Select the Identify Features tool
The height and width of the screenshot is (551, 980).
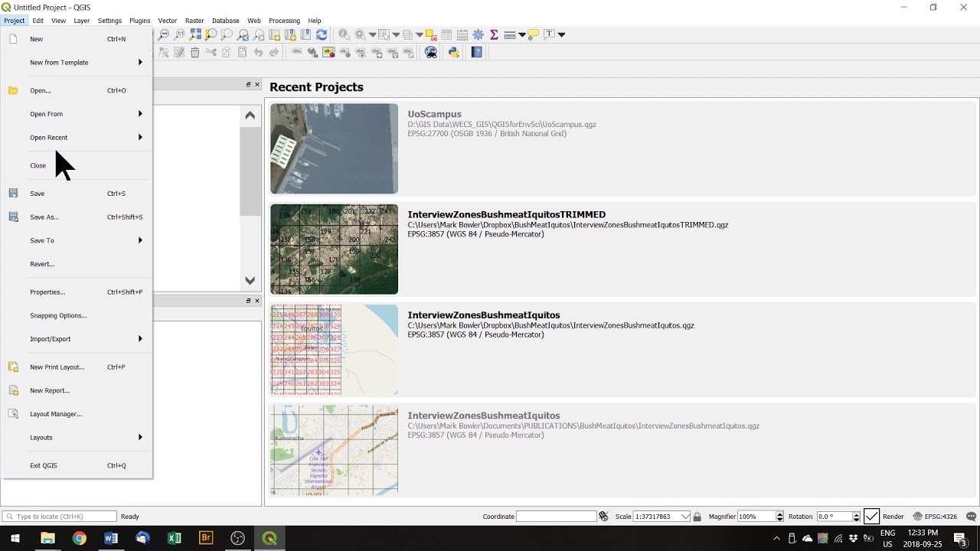(344, 34)
